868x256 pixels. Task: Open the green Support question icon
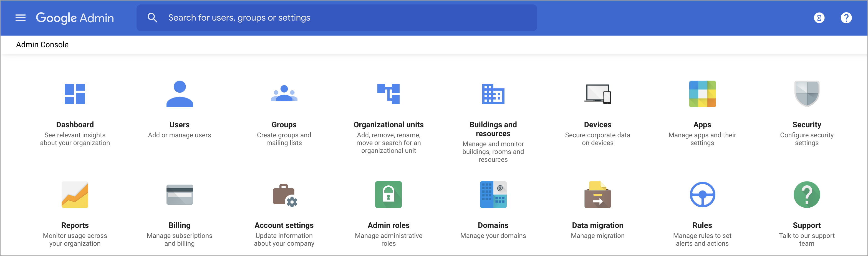coord(807,195)
